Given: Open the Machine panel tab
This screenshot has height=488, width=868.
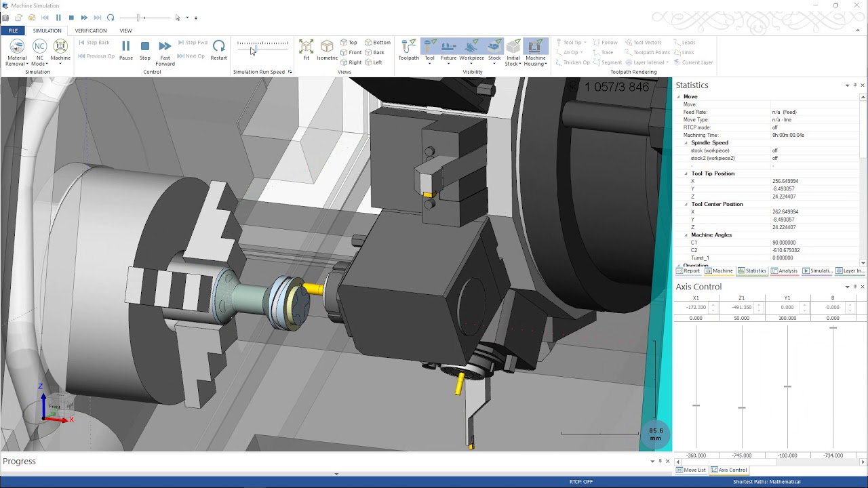Looking at the screenshot, I should click(719, 271).
